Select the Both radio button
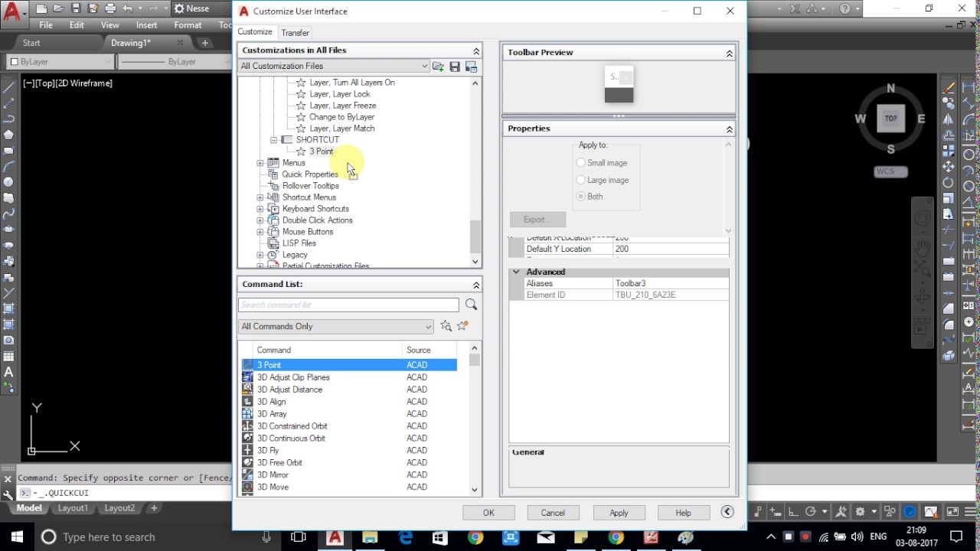Screen dimensions: 980x551 (x=581, y=197)
